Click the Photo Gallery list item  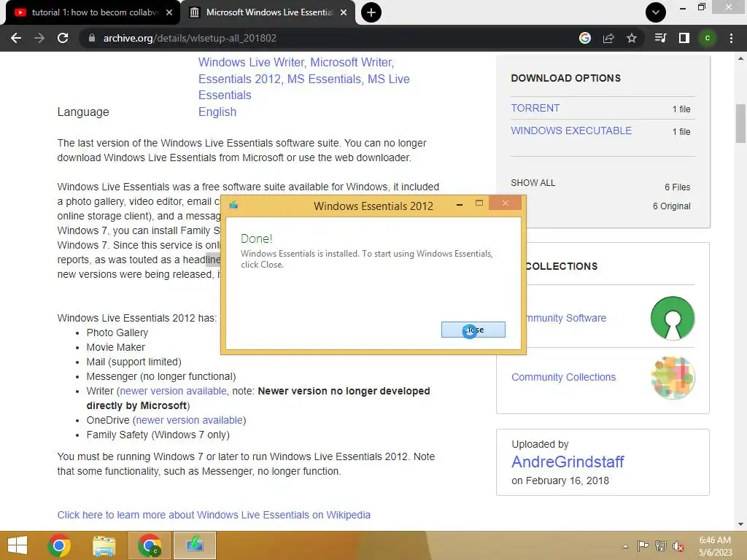tap(117, 332)
